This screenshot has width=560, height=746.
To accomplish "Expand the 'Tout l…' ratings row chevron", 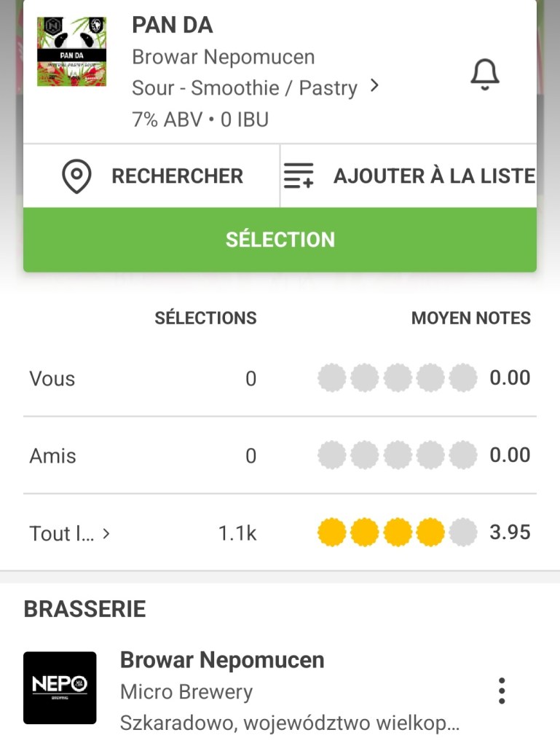I will (106, 533).
